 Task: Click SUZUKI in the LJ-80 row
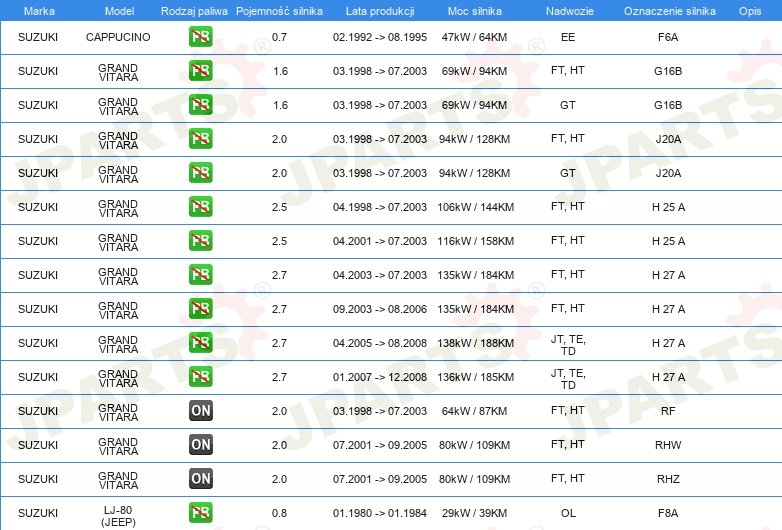[38, 513]
